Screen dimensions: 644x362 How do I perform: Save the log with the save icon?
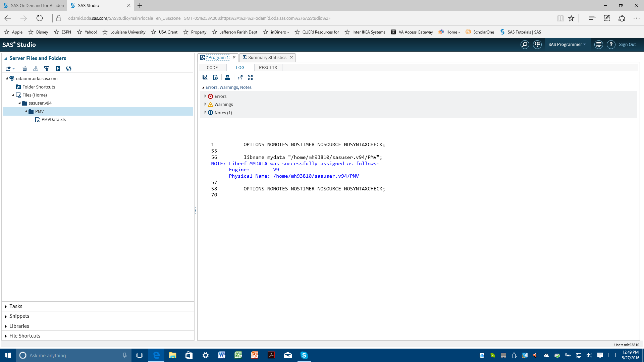tap(205, 77)
